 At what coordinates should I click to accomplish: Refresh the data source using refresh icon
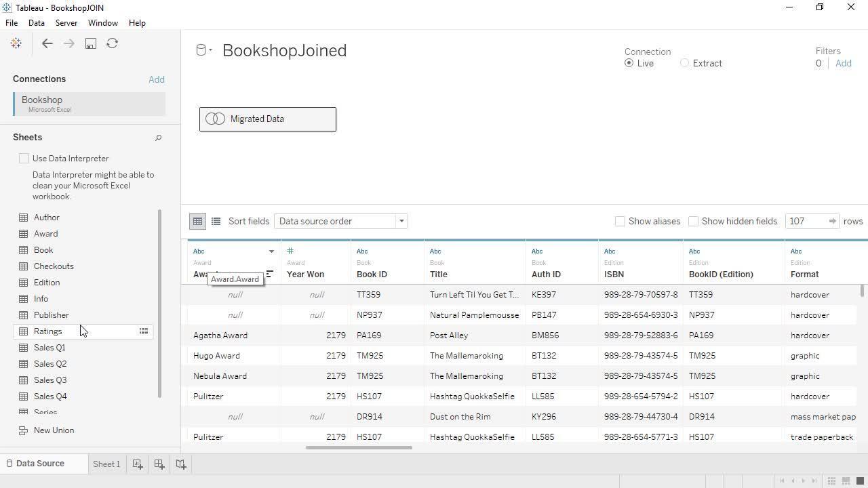pyautogui.click(x=113, y=43)
